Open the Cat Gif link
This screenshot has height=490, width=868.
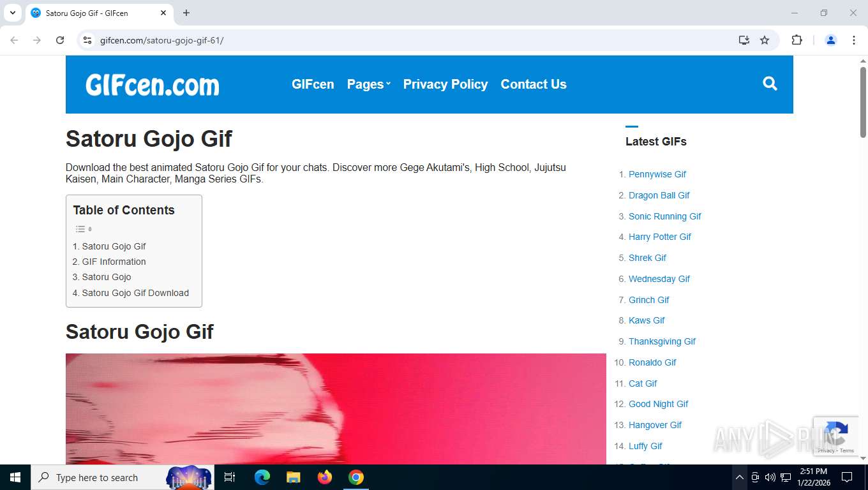click(643, 383)
